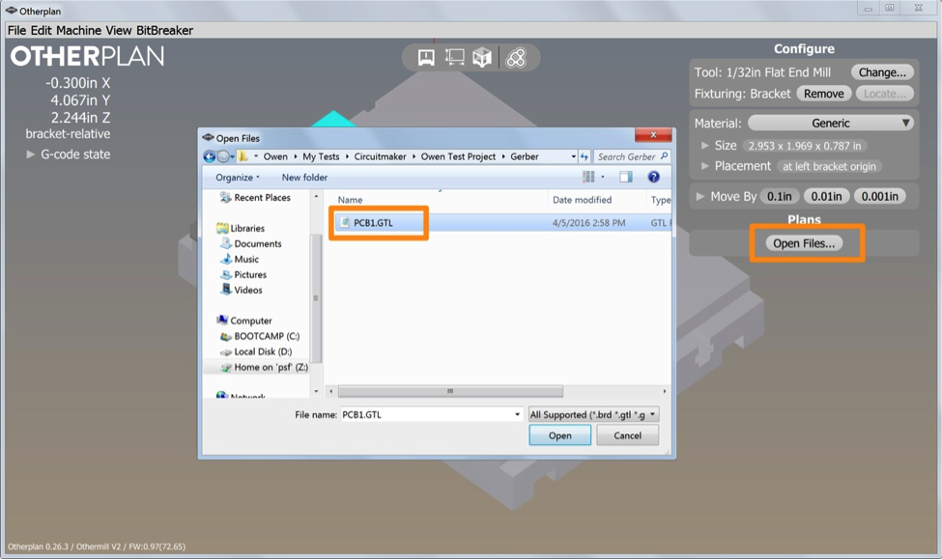942x560 pixels.
Task: Click the Locate... fixturing button
Action: [885, 94]
